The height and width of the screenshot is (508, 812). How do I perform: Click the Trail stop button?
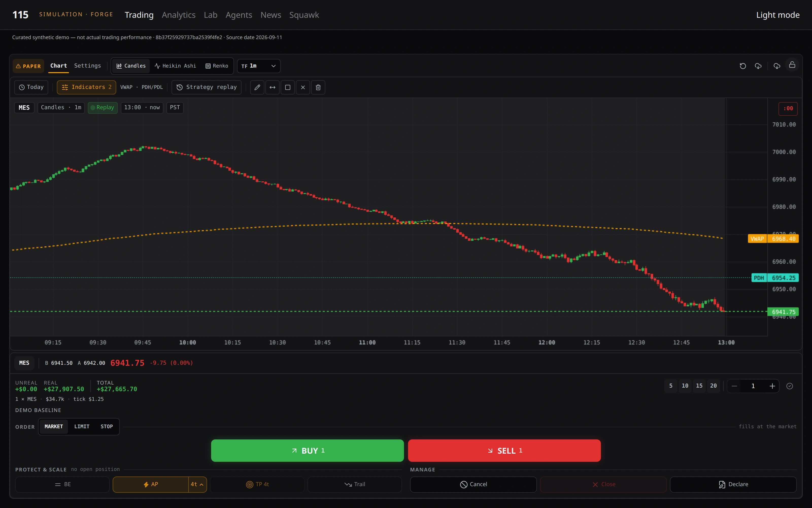(355, 484)
